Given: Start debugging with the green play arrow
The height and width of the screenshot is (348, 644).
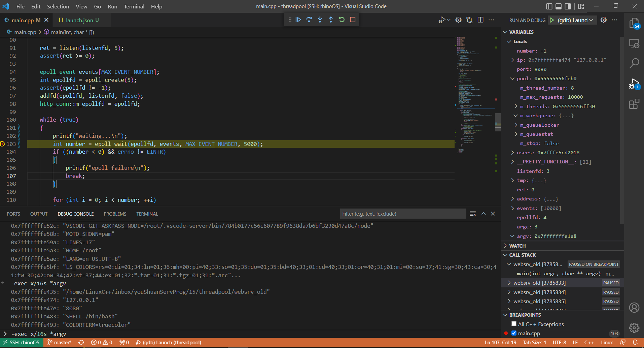Looking at the screenshot, I should click(x=552, y=20).
